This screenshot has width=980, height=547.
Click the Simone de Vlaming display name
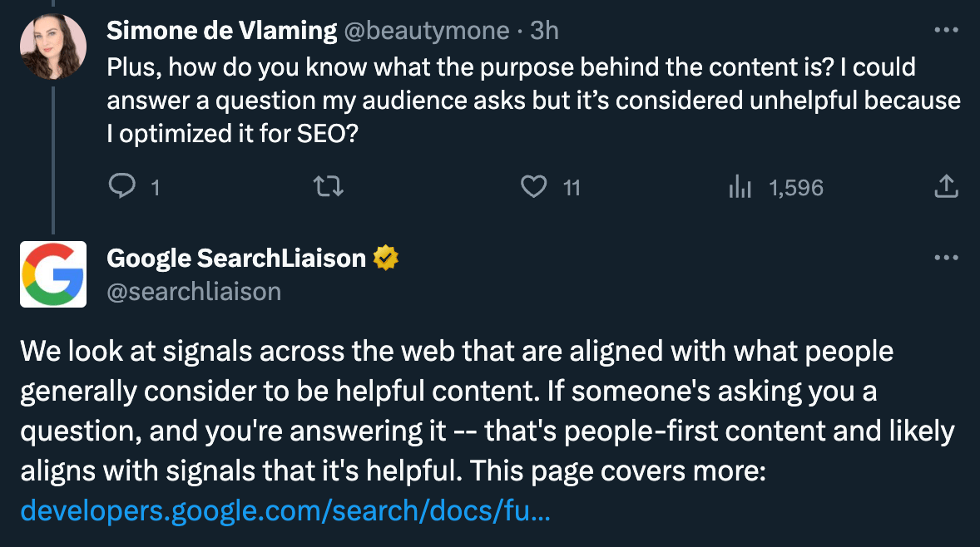click(221, 31)
